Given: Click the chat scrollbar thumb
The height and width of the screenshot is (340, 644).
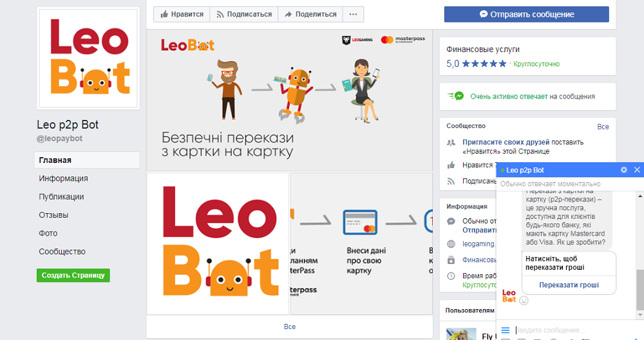Looking at the screenshot, I should [x=640, y=289].
